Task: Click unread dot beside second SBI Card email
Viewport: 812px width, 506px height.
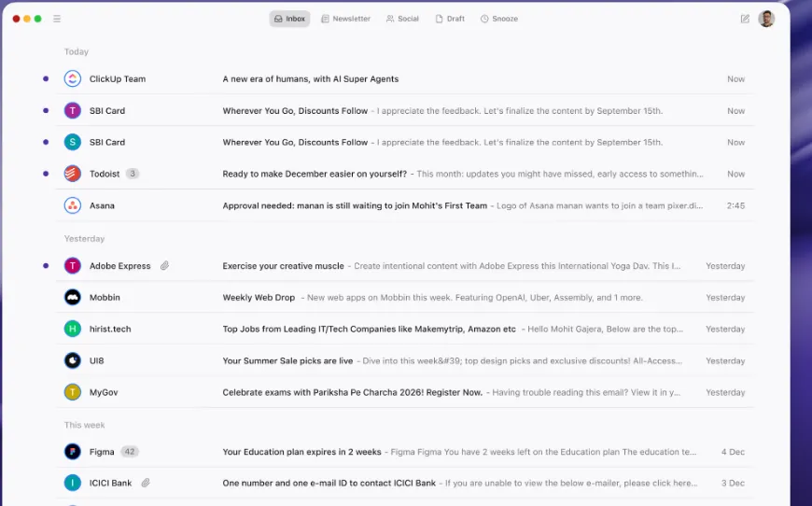Action: coord(46,142)
